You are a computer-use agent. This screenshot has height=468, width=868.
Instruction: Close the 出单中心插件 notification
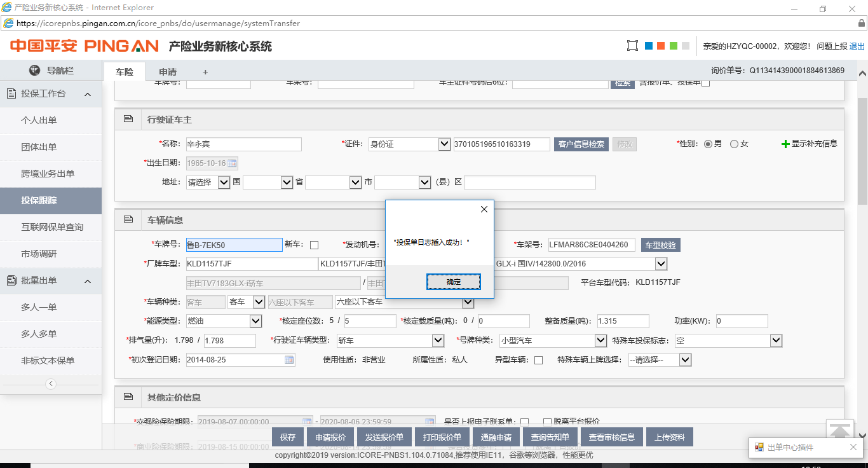[x=853, y=448]
